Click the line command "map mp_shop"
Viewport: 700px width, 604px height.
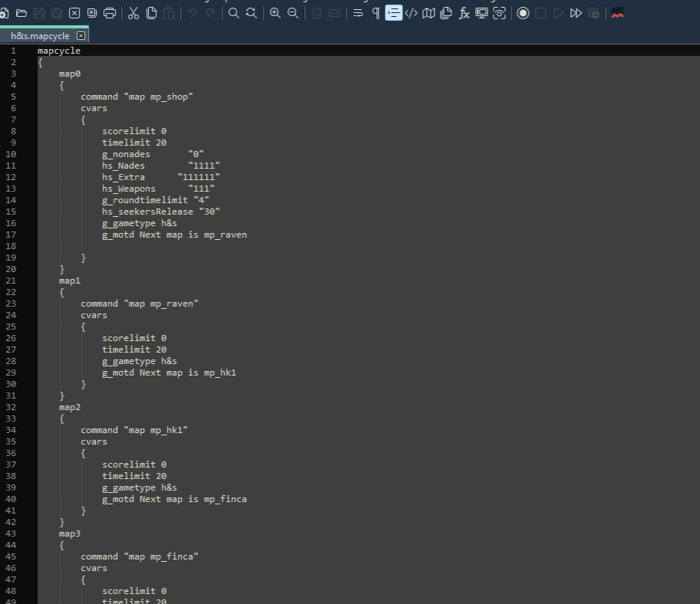[x=136, y=97]
